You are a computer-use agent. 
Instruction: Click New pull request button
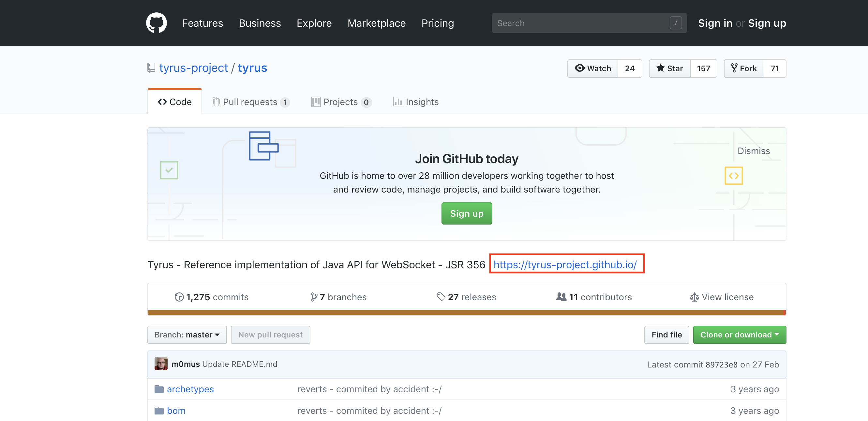(x=270, y=335)
